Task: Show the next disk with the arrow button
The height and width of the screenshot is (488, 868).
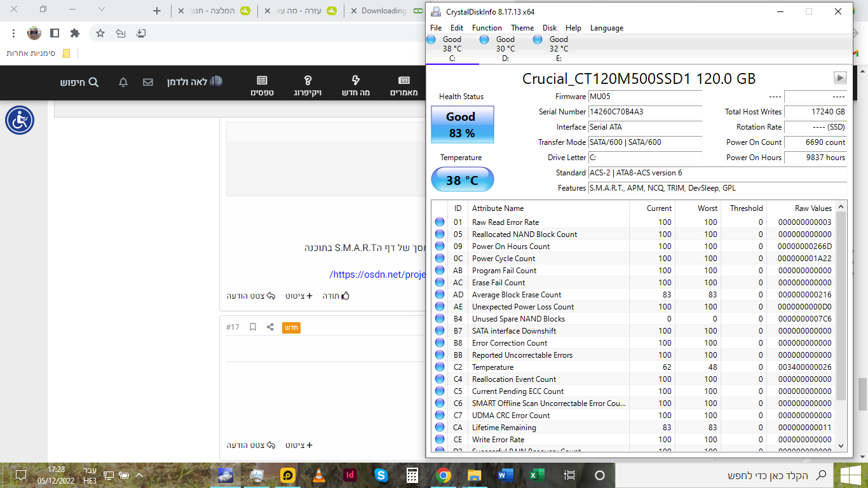Action: click(840, 78)
